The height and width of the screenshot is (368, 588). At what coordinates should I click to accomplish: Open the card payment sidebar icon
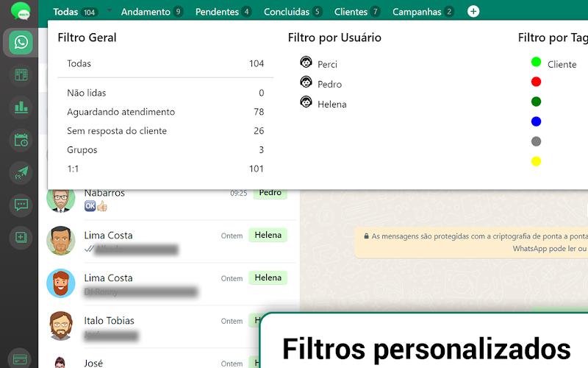tap(20, 360)
